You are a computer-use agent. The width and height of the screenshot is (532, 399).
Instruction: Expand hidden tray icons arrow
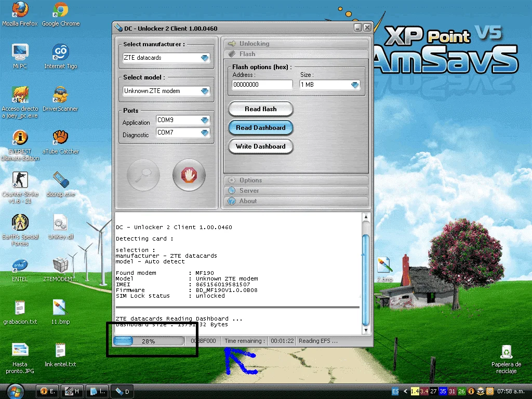pos(405,391)
